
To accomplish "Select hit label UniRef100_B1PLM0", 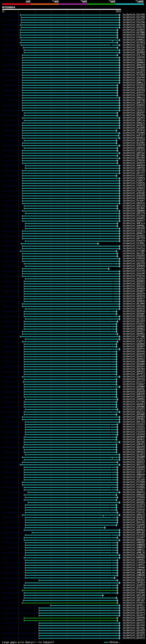I will pyautogui.click(x=134, y=522).
